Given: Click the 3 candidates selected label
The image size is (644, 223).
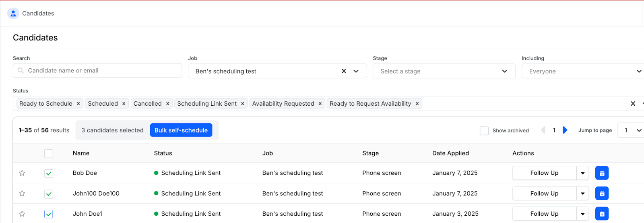Looking at the screenshot, I should tap(112, 130).
